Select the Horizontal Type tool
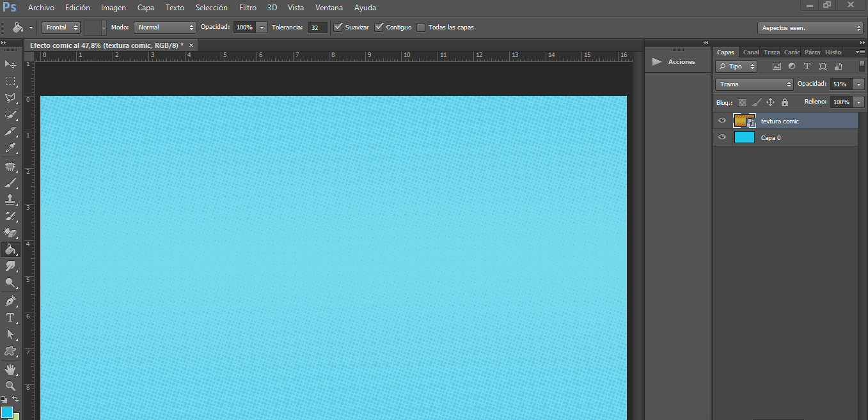Viewport: 868px width, 420px height. click(10, 318)
